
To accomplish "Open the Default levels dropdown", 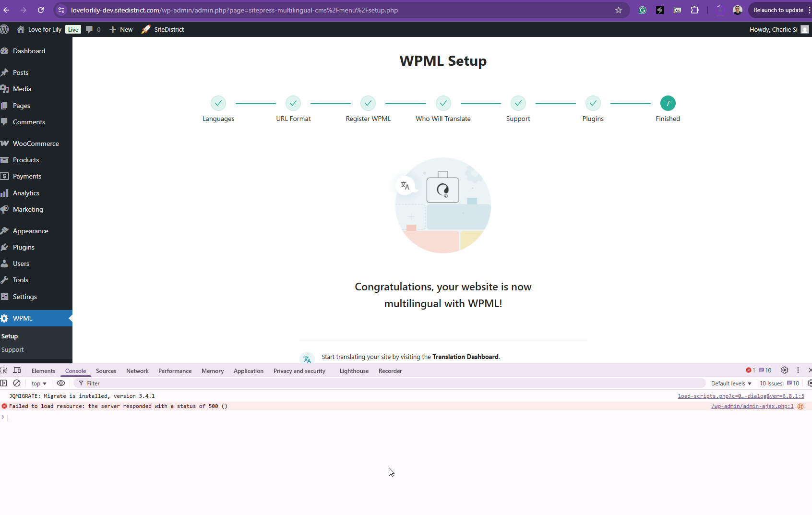I will pyautogui.click(x=731, y=383).
